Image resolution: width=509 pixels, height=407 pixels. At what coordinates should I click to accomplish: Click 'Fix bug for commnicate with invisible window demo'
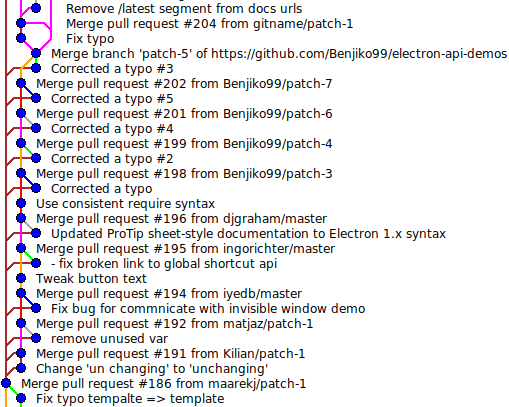point(208,309)
